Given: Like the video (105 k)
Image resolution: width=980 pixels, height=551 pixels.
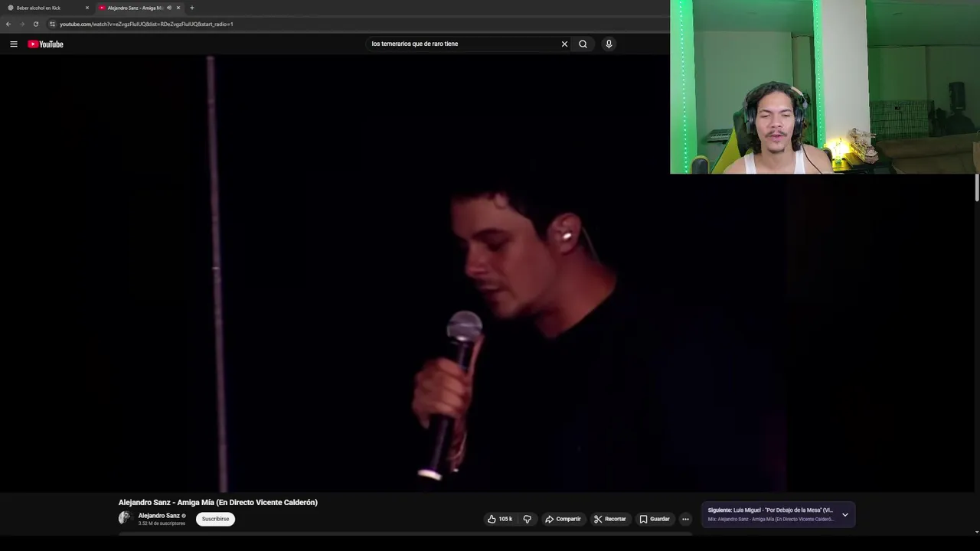Looking at the screenshot, I should click(500, 519).
